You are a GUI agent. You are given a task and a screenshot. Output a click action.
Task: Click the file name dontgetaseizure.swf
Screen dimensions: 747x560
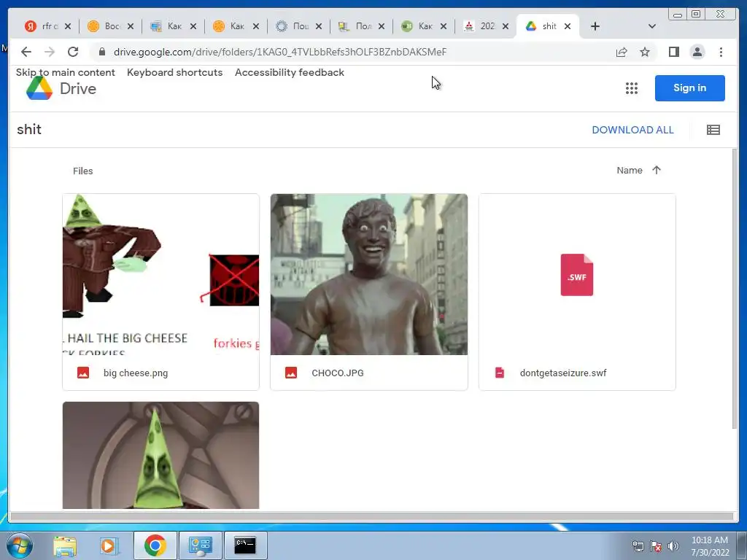click(563, 373)
